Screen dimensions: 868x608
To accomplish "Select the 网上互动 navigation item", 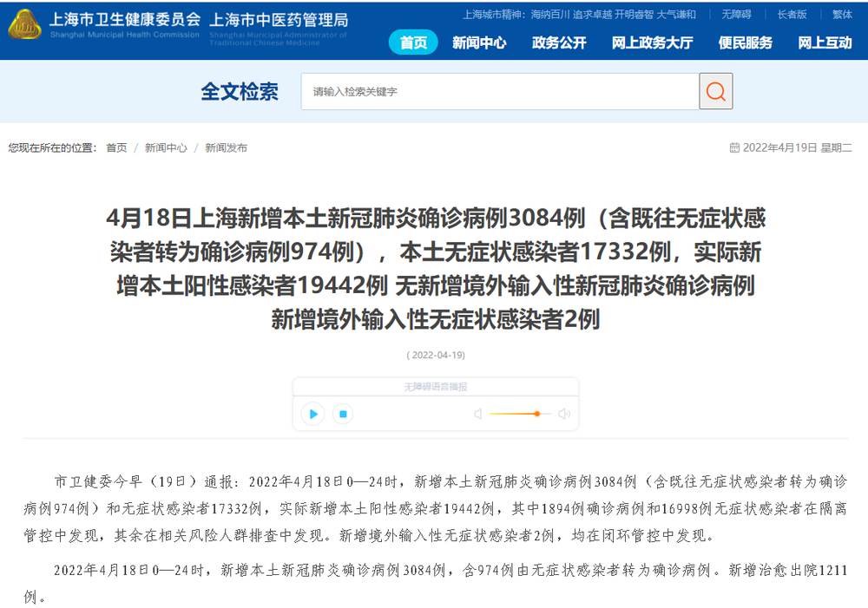I will tap(825, 42).
